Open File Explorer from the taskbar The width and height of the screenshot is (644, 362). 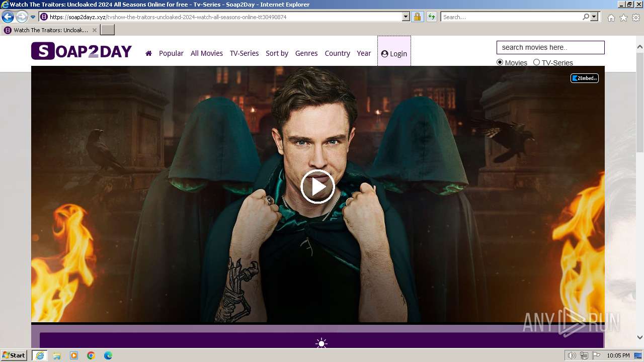click(57, 355)
